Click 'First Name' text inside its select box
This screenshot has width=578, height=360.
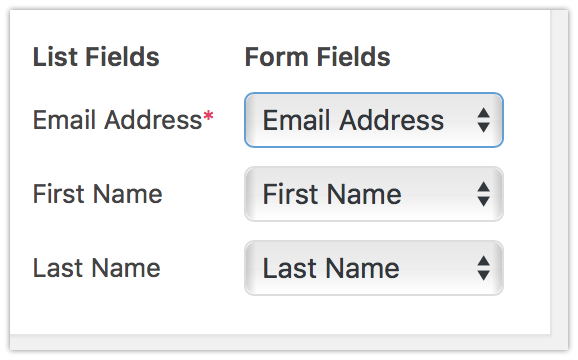click(x=332, y=194)
